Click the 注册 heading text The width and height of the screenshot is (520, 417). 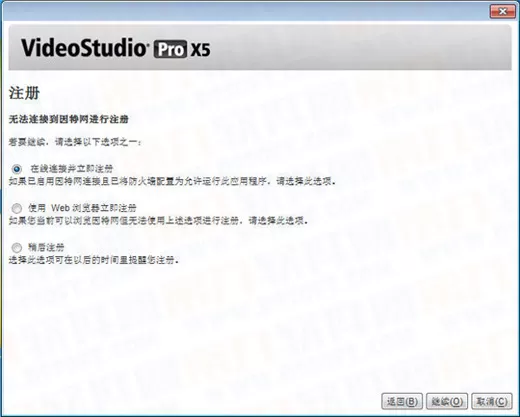24,93
